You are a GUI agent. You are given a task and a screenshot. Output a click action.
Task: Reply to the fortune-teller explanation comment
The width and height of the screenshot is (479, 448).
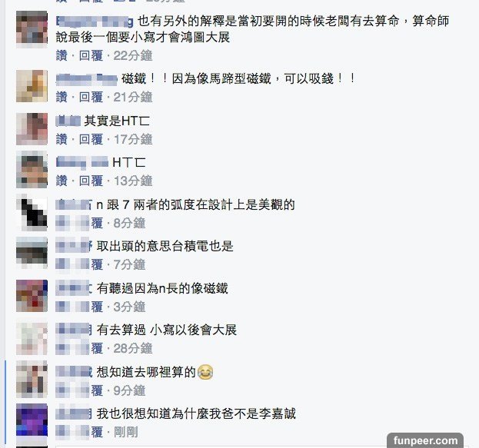coord(91,55)
